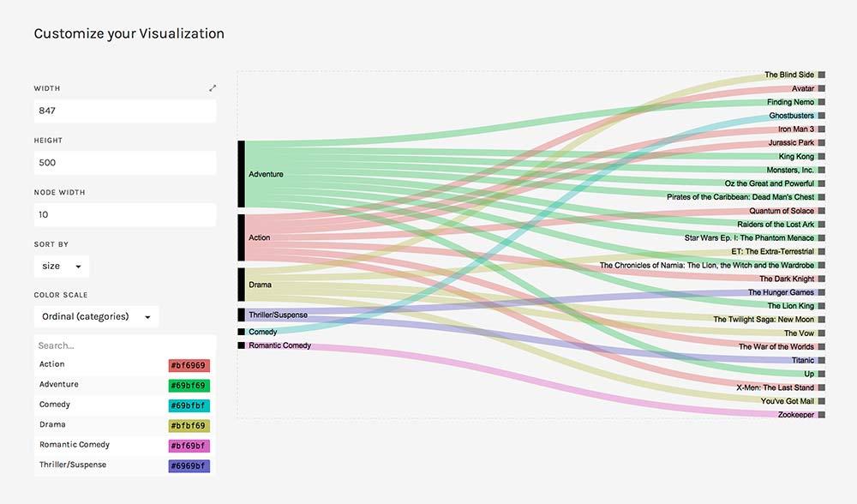Click the Node Width input field
This screenshot has width=857, height=504.
[125, 214]
